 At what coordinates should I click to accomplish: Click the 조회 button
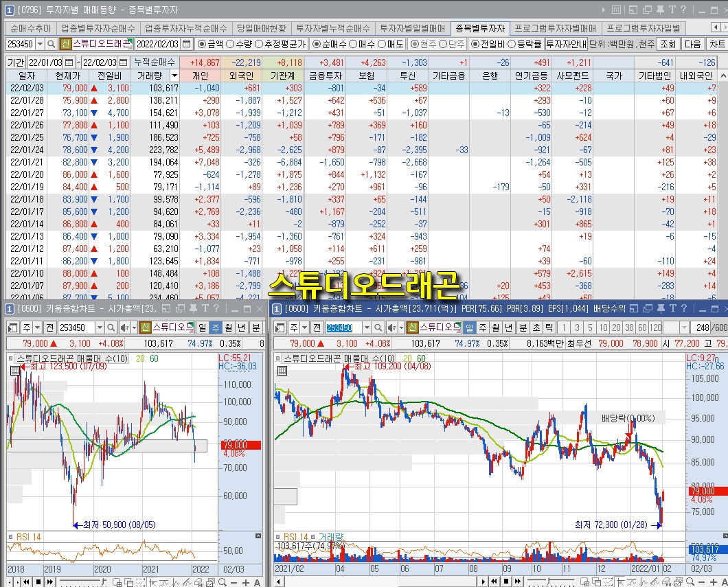click(x=668, y=44)
